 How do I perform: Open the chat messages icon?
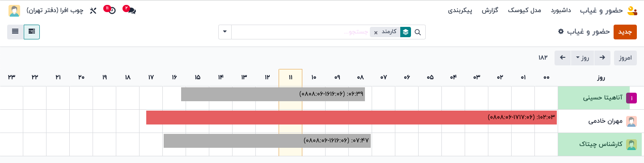coord(131,10)
